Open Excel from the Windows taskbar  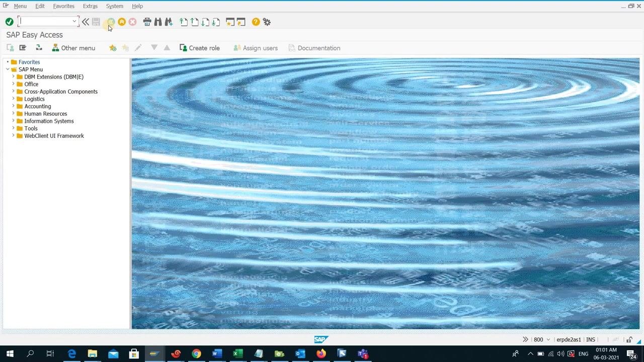tap(238, 353)
